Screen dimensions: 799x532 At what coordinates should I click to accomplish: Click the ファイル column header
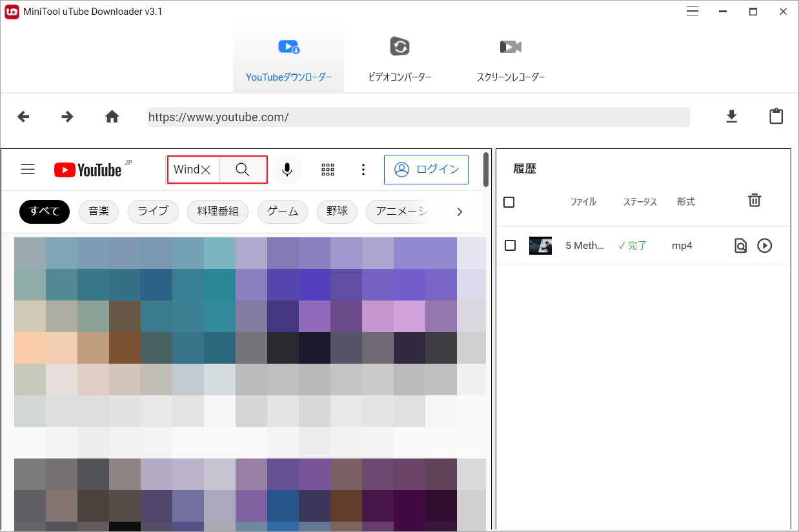click(583, 202)
